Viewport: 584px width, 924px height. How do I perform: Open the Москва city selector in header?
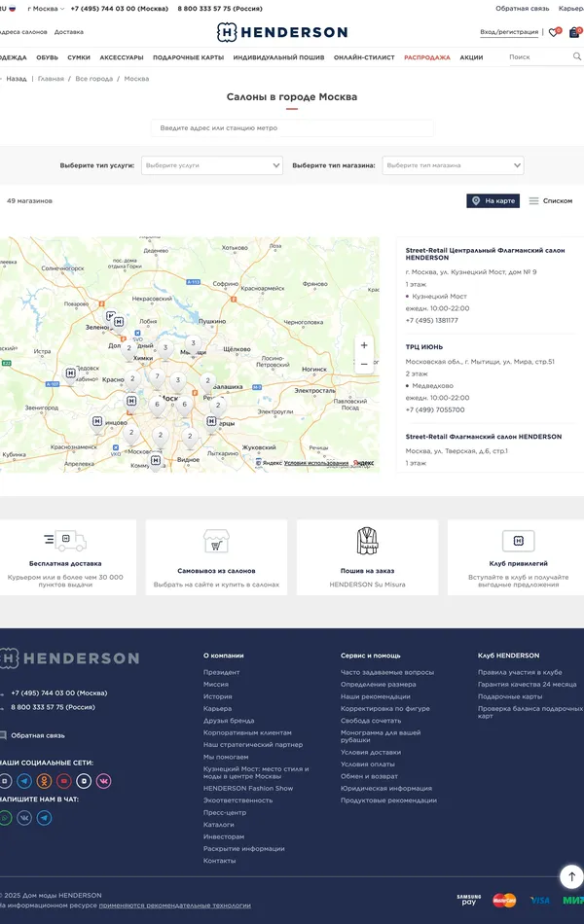click(46, 8)
